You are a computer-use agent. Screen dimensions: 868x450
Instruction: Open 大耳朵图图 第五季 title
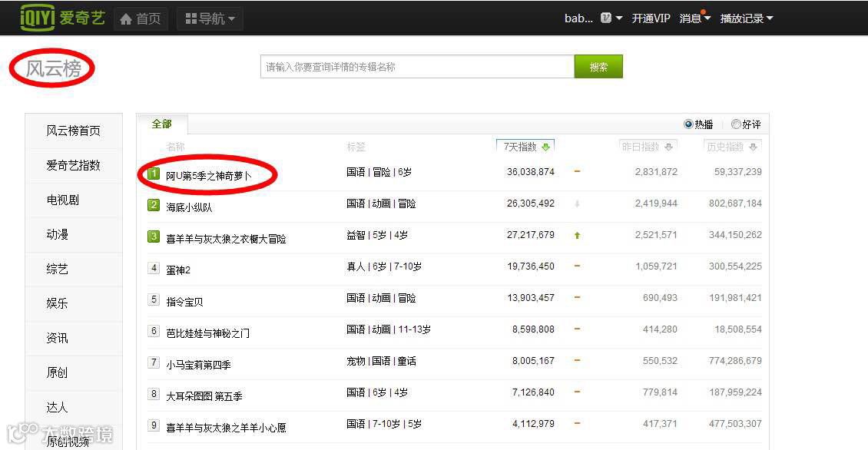[x=204, y=397]
